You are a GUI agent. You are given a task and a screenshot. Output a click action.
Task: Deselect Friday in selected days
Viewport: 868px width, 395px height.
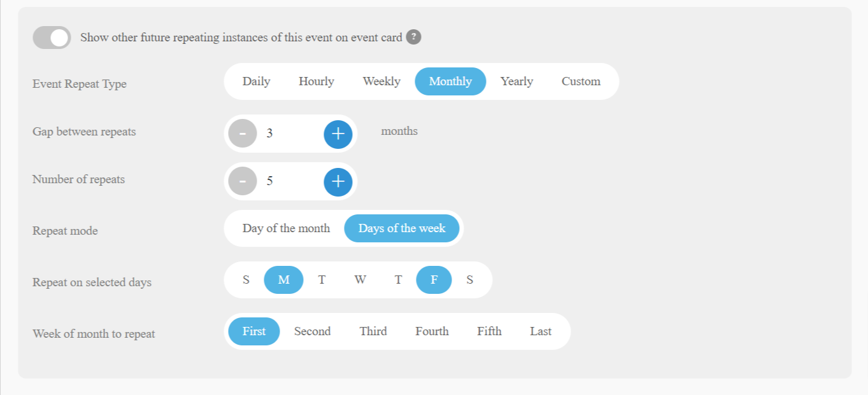tap(434, 280)
